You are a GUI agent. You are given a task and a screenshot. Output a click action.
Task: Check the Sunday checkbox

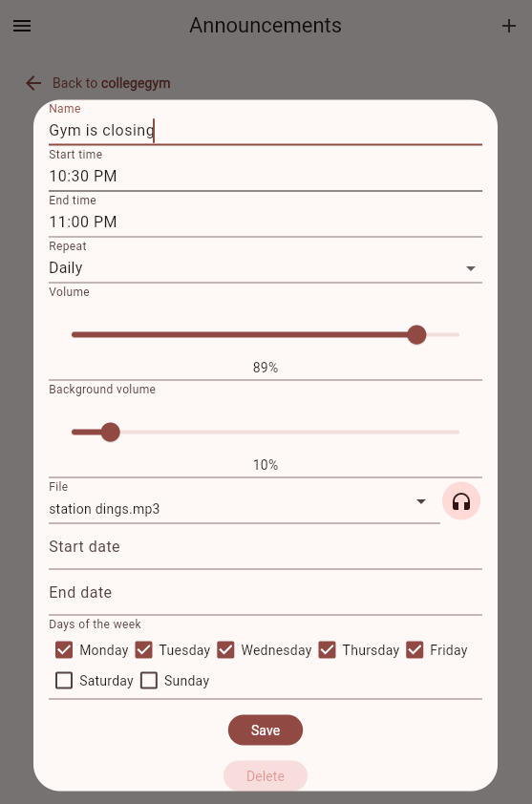(149, 681)
